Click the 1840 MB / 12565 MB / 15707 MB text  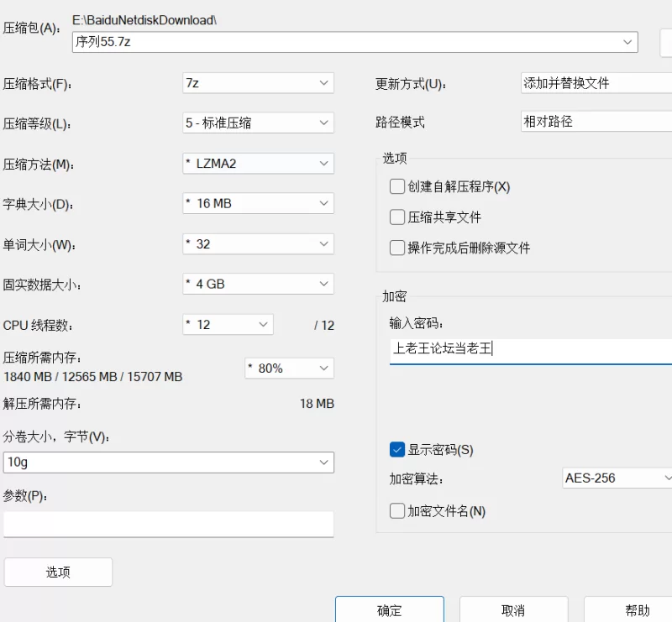pos(93,377)
